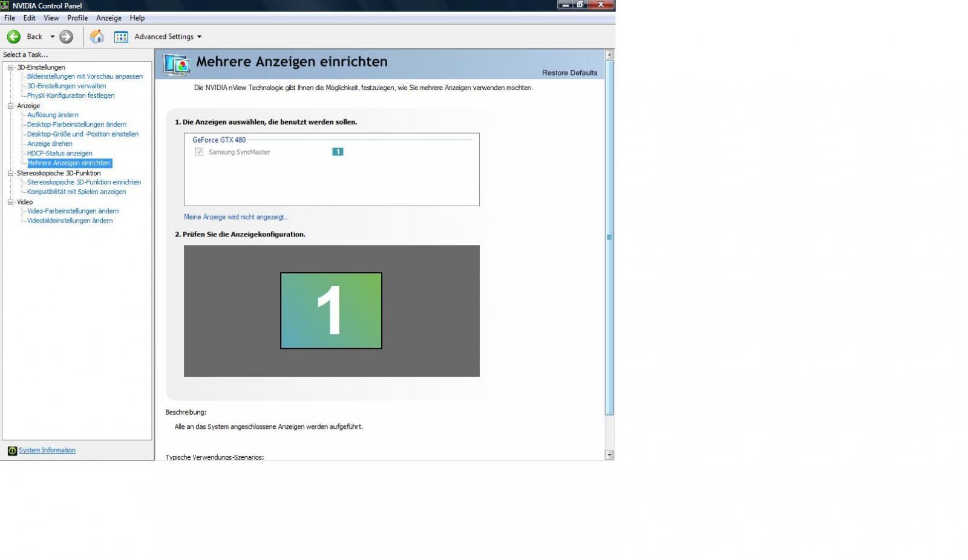Viewport: 968px width, 560px height.
Task: Toggle the Samsung SyncMaster checkbox
Action: (x=199, y=152)
